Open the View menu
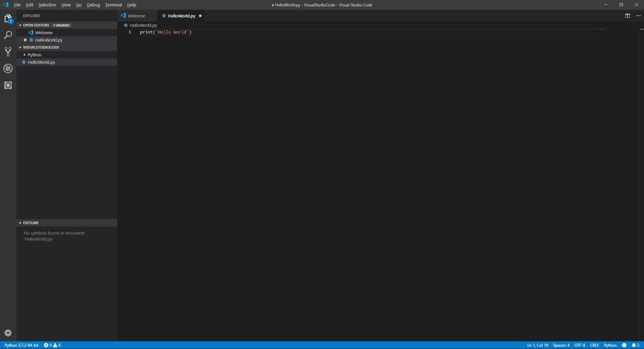644x349 pixels. click(x=66, y=5)
